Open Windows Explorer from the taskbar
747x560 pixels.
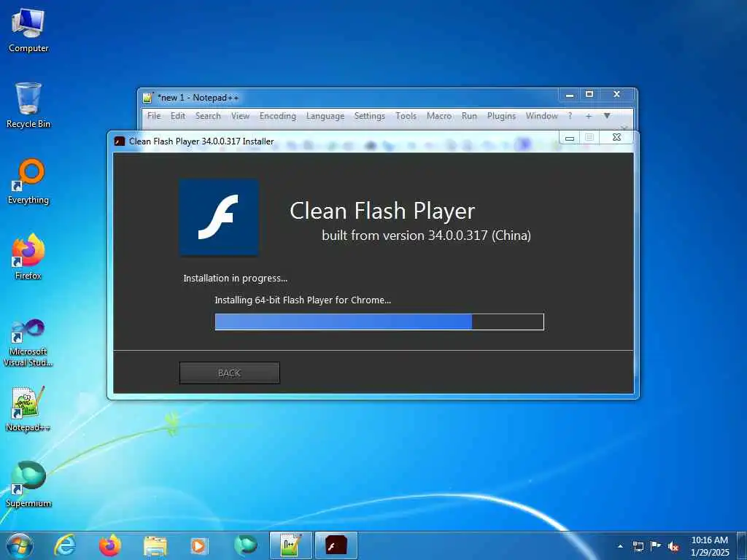(x=155, y=546)
